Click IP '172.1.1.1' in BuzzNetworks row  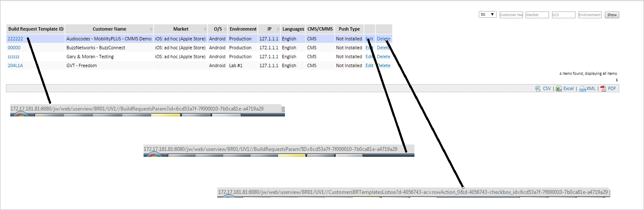point(269,48)
